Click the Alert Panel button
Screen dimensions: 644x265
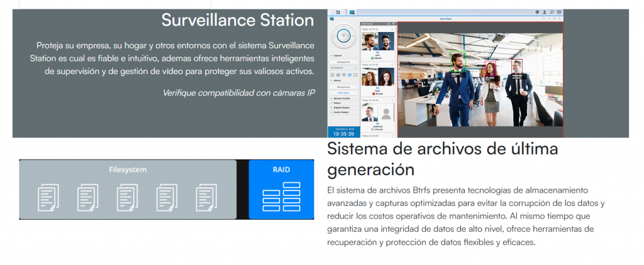pyautogui.click(x=343, y=92)
